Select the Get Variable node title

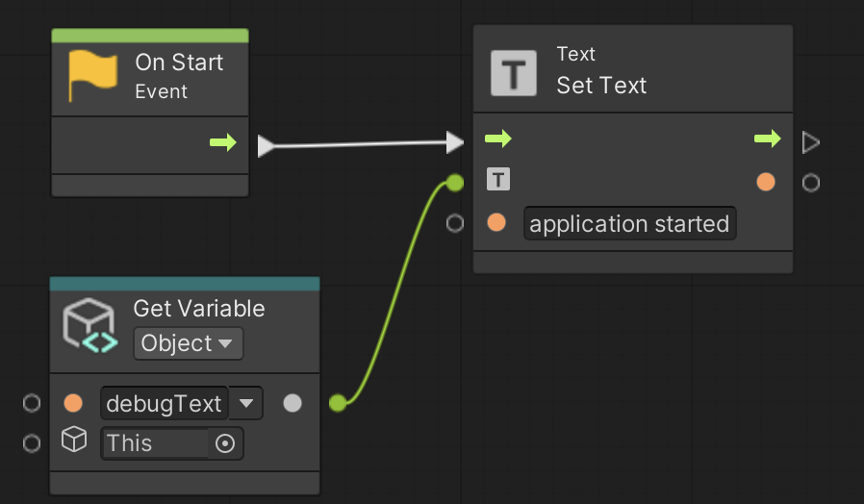(199, 309)
